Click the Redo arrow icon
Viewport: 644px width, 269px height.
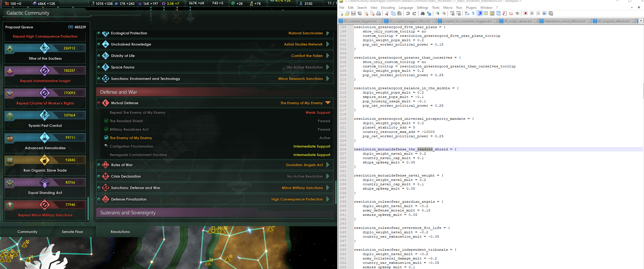click(x=414, y=13)
